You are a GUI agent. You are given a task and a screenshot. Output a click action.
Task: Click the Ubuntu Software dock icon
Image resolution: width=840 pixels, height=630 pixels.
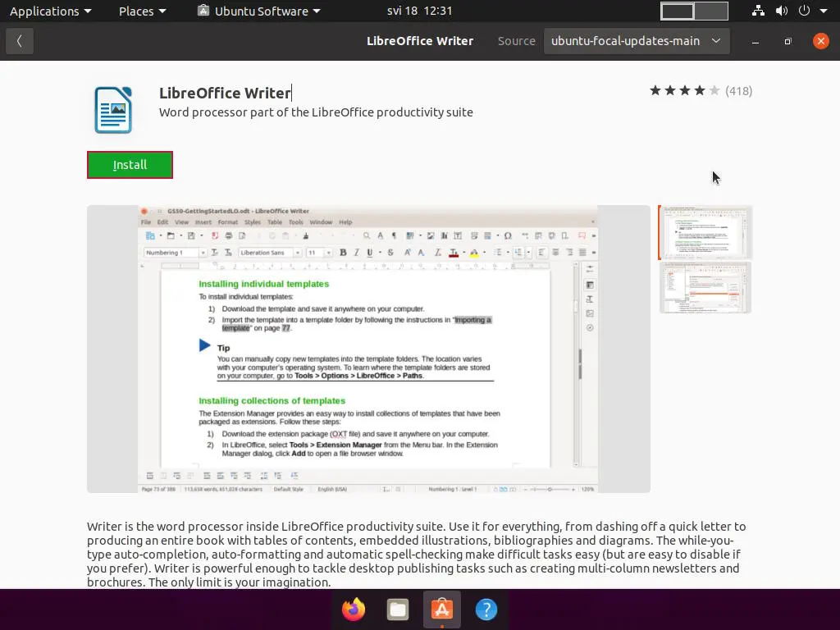coord(442,609)
